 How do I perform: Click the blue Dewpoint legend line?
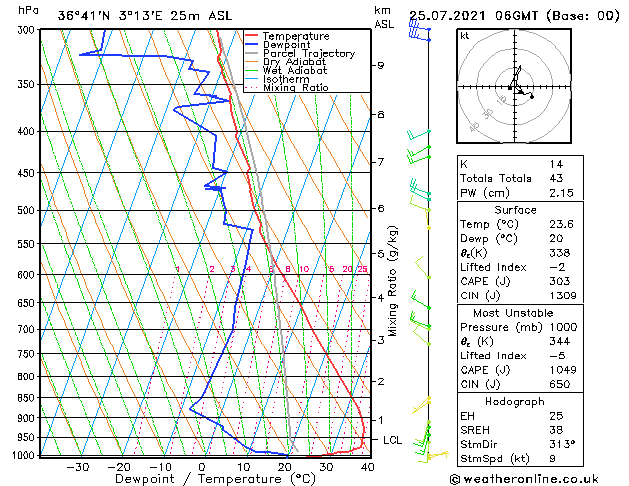pos(251,45)
